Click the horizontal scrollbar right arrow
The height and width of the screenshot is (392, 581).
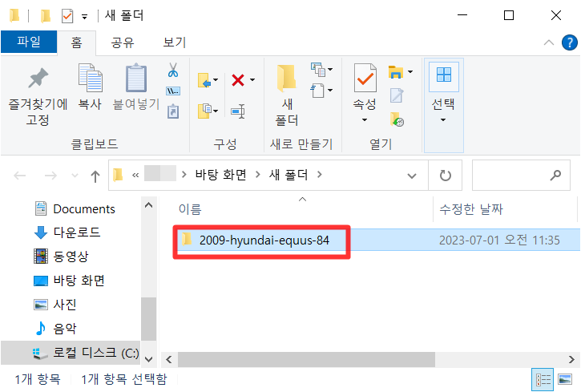pyautogui.click(x=571, y=359)
